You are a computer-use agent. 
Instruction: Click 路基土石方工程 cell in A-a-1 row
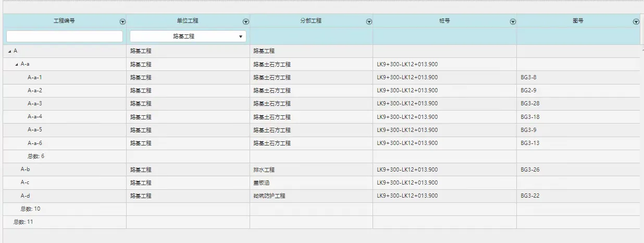[x=311, y=78]
